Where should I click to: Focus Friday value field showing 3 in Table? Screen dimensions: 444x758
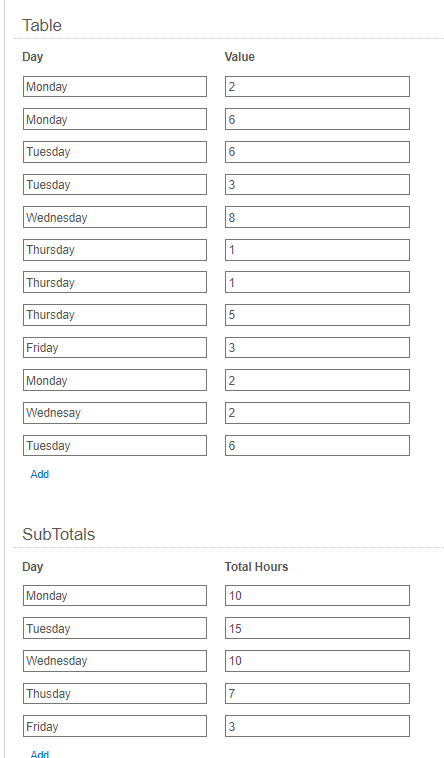317,348
